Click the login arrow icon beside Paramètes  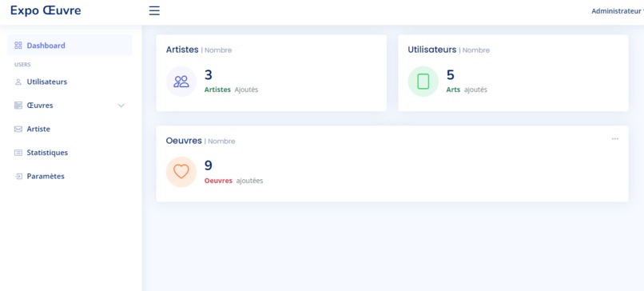pos(18,177)
